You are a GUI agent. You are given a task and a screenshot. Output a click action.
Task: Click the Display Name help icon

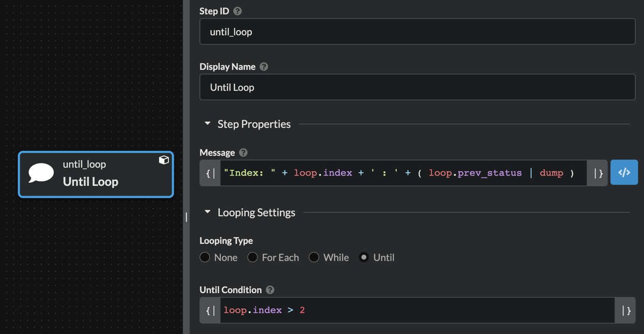(264, 67)
